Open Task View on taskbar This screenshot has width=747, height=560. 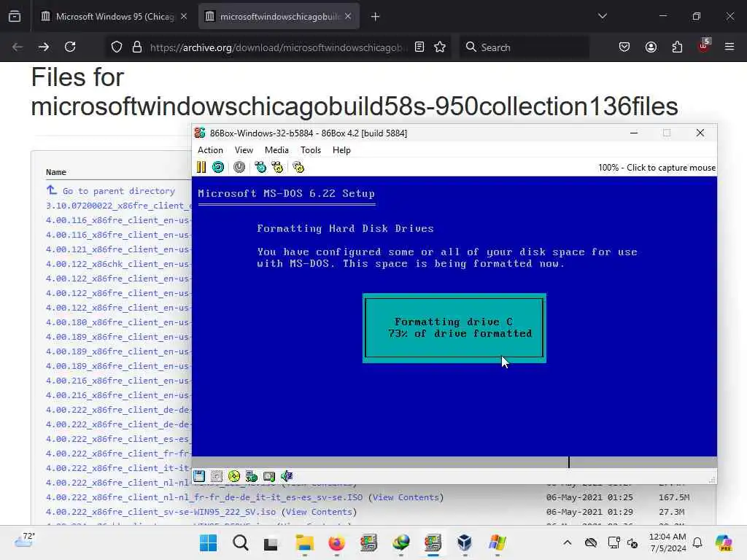pyautogui.click(x=271, y=544)
